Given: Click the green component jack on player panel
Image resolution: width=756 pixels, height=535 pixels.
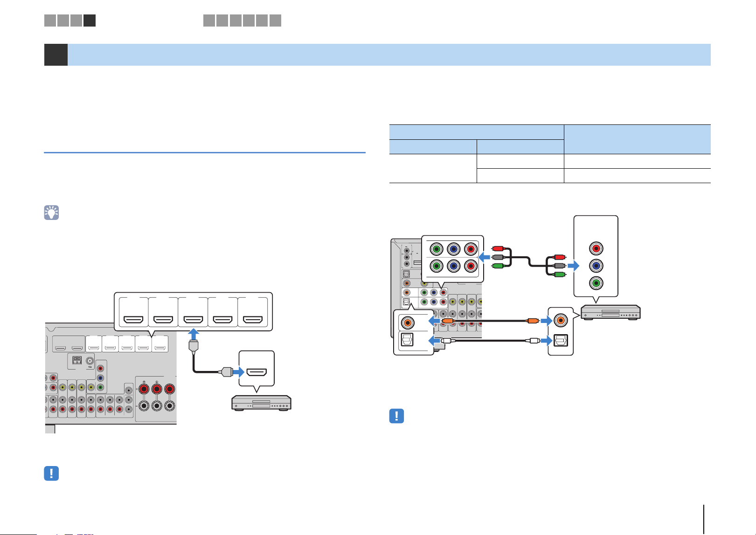Looking at the screenshot, I should (596, 283).
